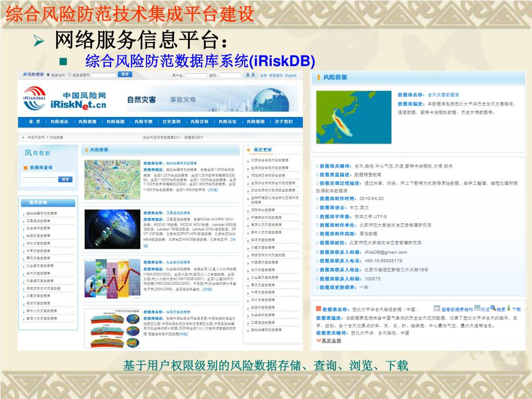Open the satellite remote sensing thumbnail

click(x=112, y=229)
